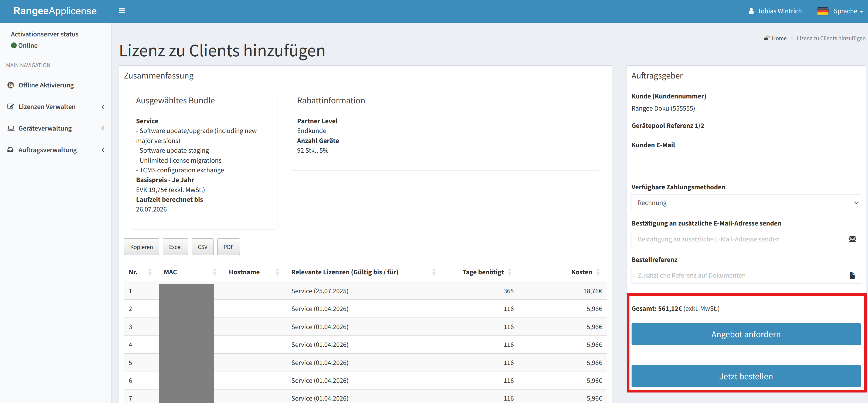The image size is (868, 403).
Task: Click the envelope icon in email confirmation field
Action: [x=852, y=239]
